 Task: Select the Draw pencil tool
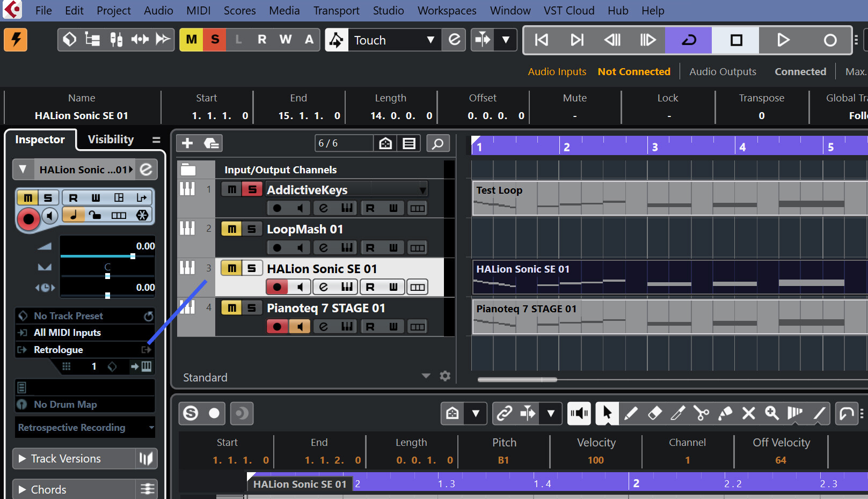[x=631, y=413]
